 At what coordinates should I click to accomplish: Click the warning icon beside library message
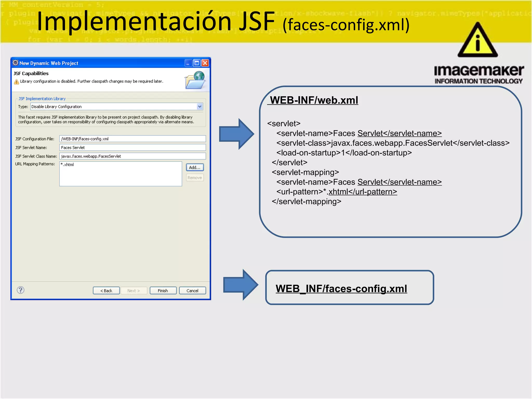[x=16, y=82]
